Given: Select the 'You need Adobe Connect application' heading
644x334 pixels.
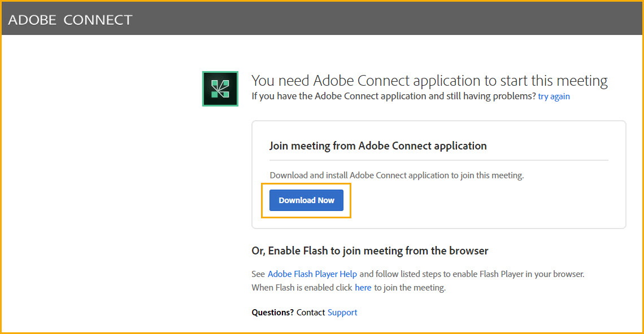Looking at the screenshot, I should click(429, 81).
